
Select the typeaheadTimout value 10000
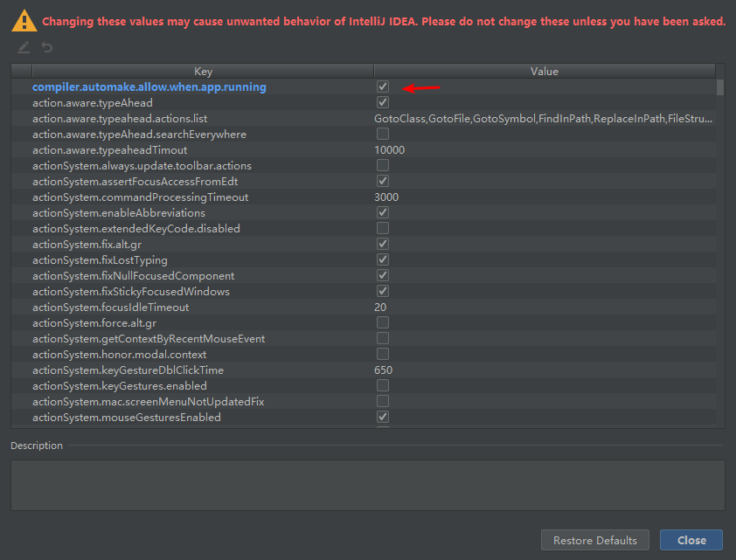(x=390, y=150)
